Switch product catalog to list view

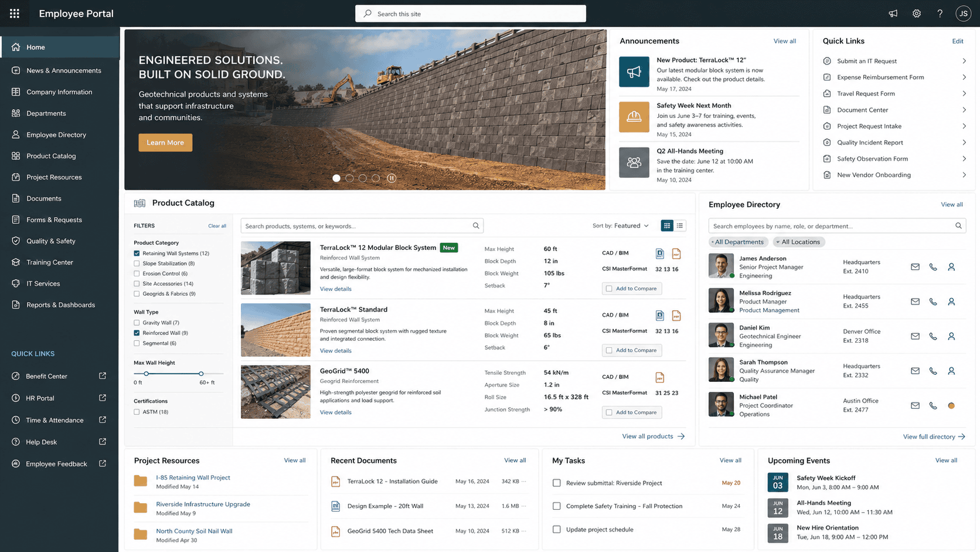click(x=680, y=226)
